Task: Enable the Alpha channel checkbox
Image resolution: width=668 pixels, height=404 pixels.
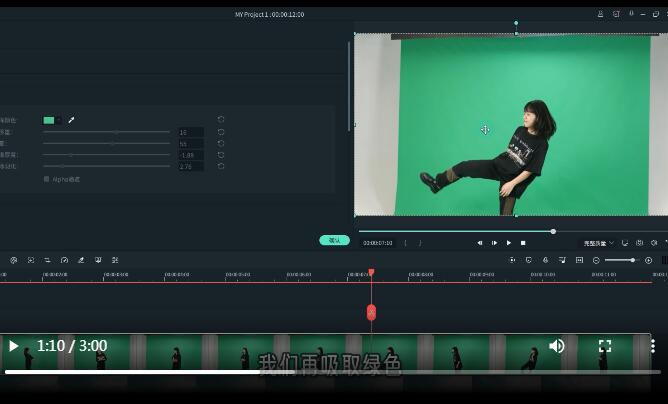Action: (x=46, y=179)
